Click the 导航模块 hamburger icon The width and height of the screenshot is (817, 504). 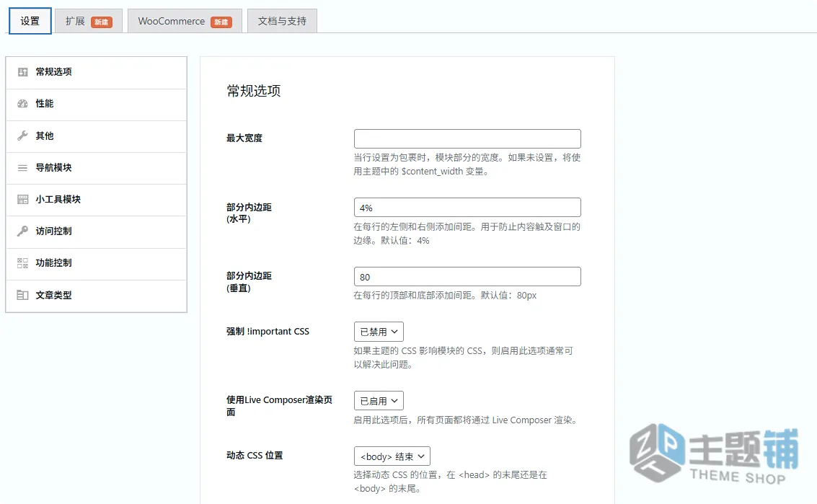(22, 168)
